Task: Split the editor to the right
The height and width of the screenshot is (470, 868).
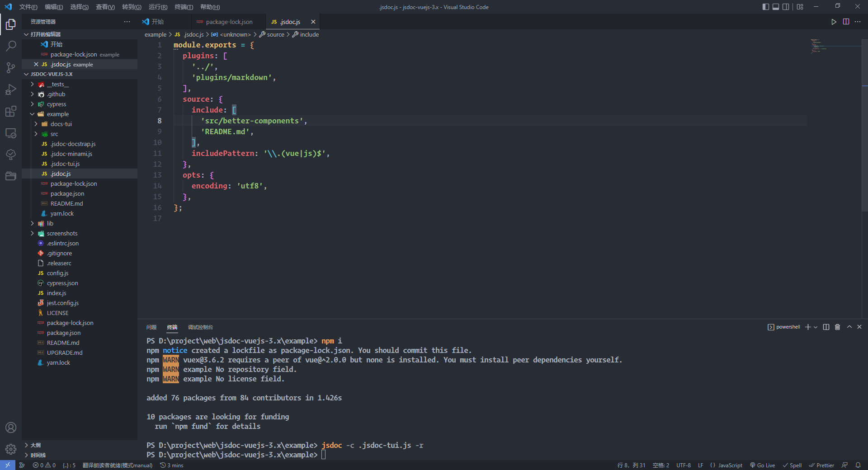Action: click(846, 22)
